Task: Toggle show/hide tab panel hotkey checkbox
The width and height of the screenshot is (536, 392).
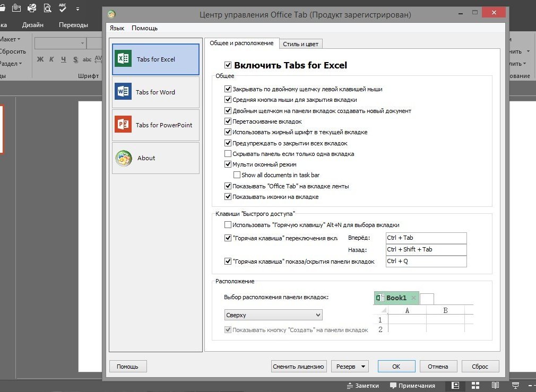Action: coord(228,262)
